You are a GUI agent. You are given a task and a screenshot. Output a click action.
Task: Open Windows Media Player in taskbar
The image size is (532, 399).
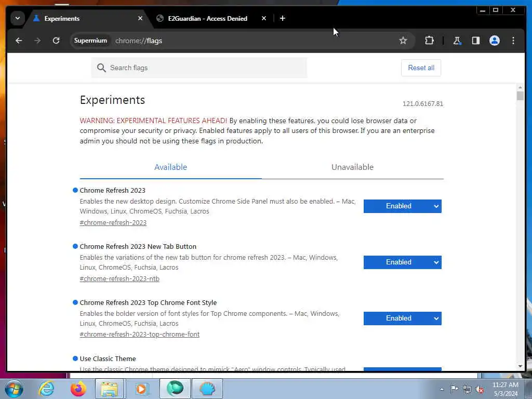[x=141, y=389]
